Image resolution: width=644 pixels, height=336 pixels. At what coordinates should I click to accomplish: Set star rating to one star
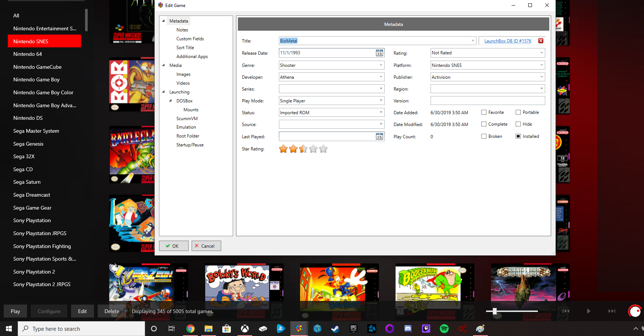coord(283,149)
